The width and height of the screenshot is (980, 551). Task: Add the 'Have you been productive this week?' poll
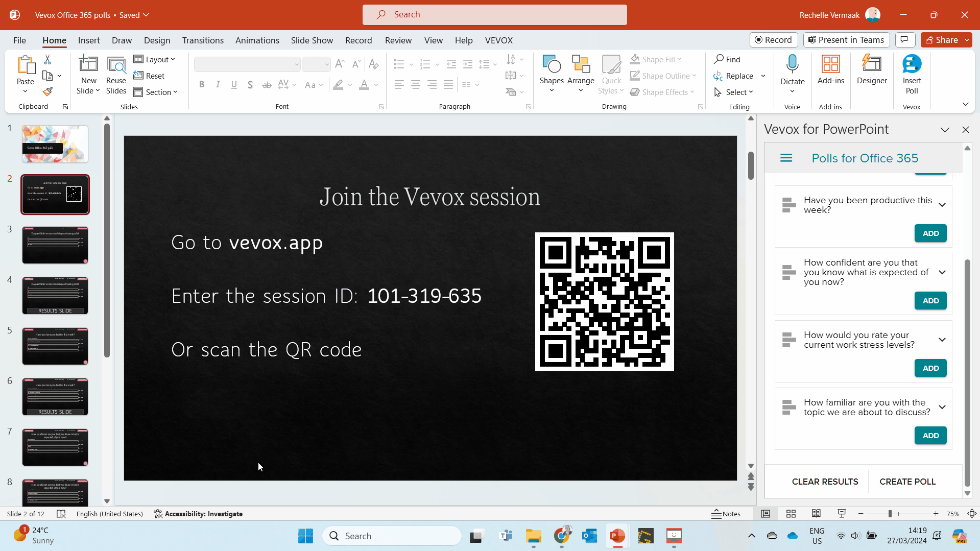929,233
